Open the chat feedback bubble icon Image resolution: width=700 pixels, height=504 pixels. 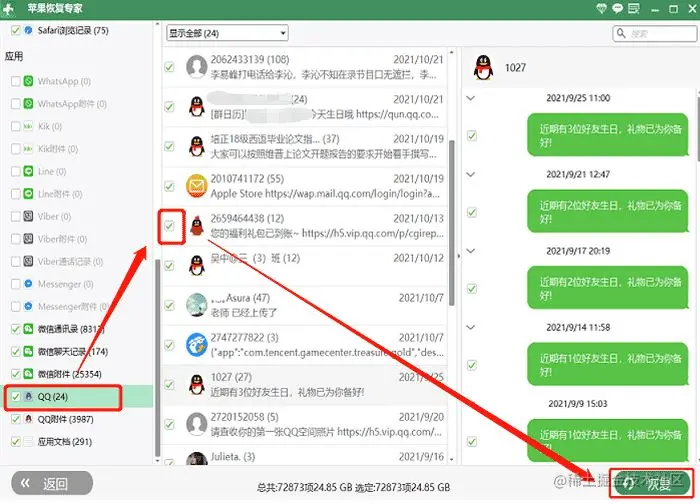pos(617,8)
